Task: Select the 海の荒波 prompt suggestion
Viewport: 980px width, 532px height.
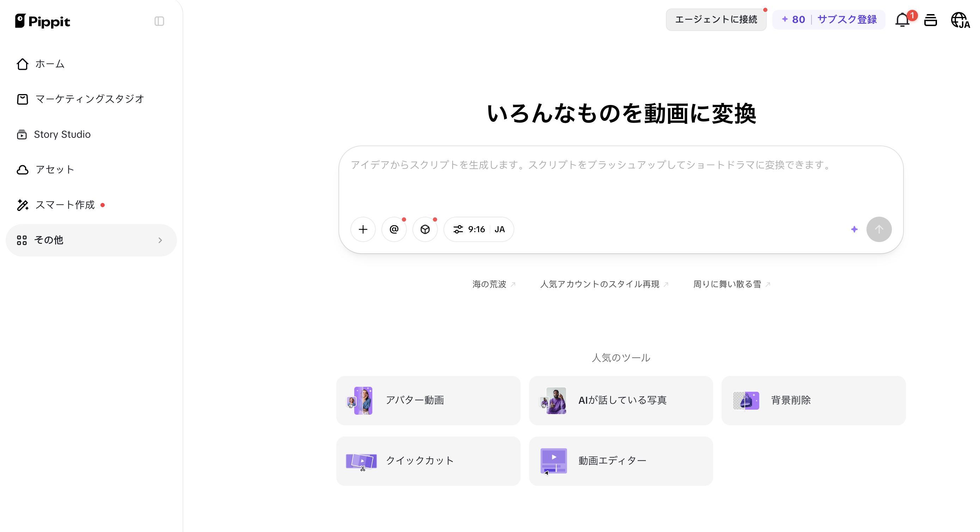Action: pos(494,284)
